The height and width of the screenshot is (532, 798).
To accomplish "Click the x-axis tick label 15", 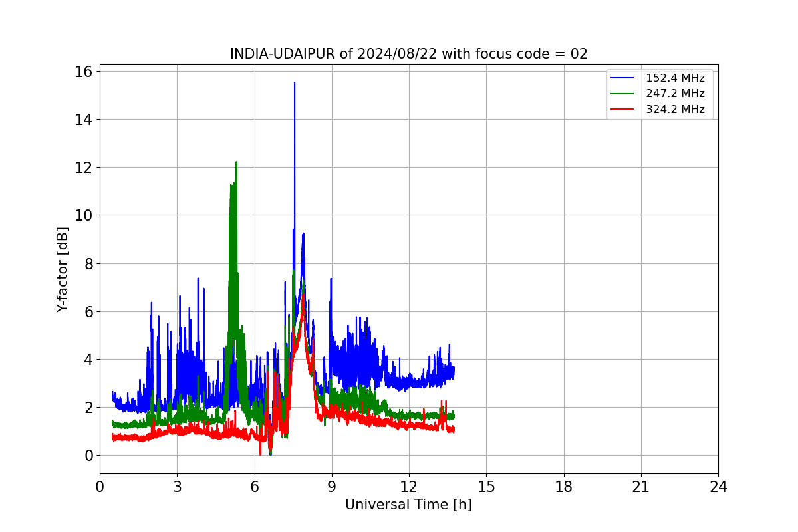I will [486, 487].
